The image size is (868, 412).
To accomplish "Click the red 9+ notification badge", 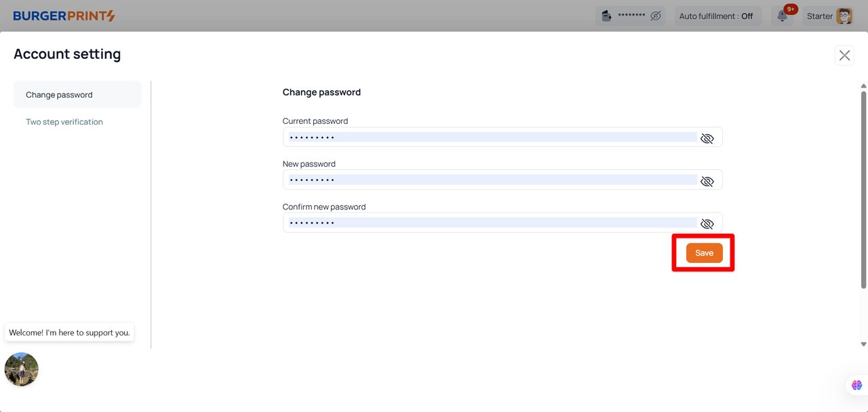I will 790,9.
